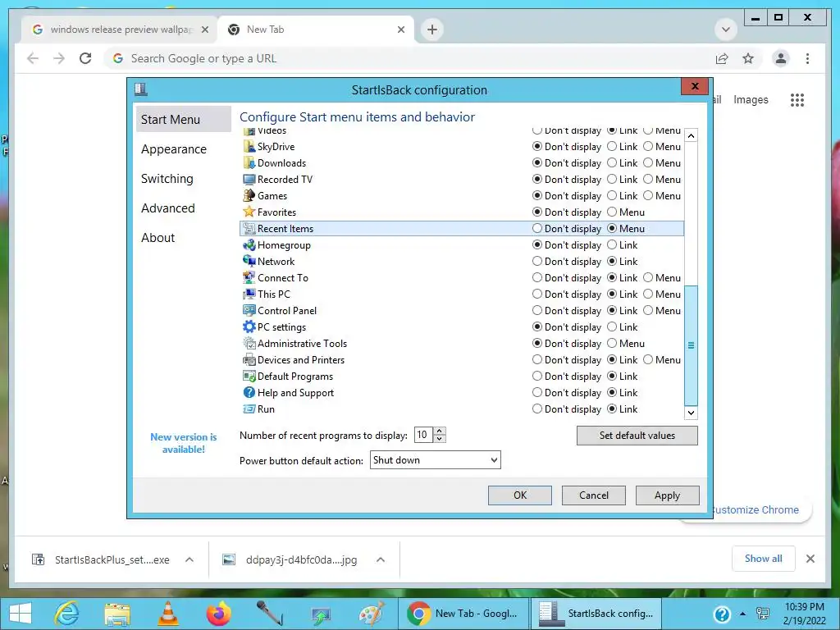Switch to the Switching section
This screenshot has width=840, height=630.
pos(167,178)
